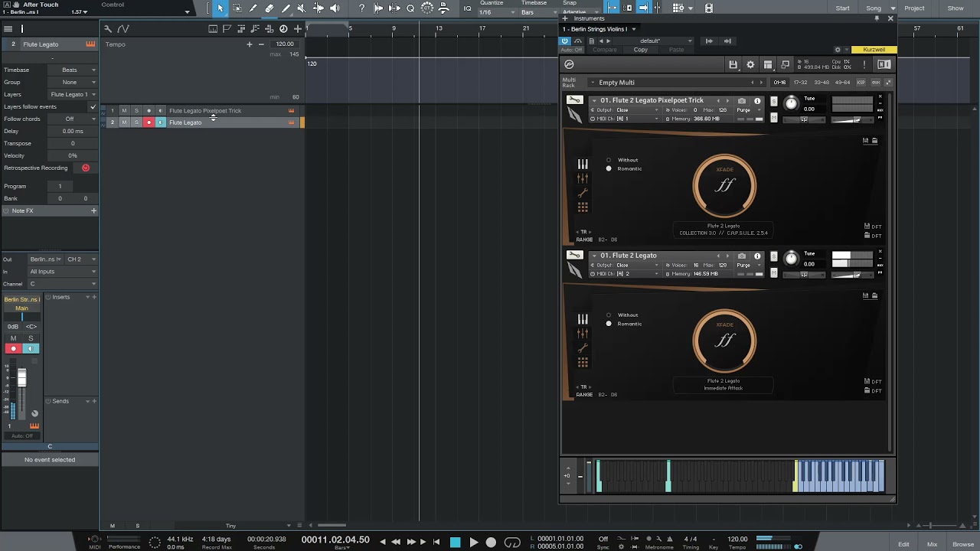Image resolution: width=980 pixels, height=551 pixels.
Task: Select Without option on Pixelpoet Trick instrument
Action: point(609,160)
